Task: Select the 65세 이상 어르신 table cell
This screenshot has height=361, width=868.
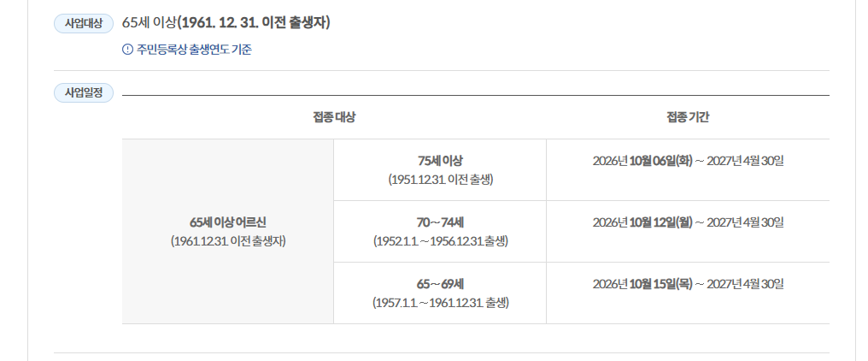Action: (x=228, y=231)
